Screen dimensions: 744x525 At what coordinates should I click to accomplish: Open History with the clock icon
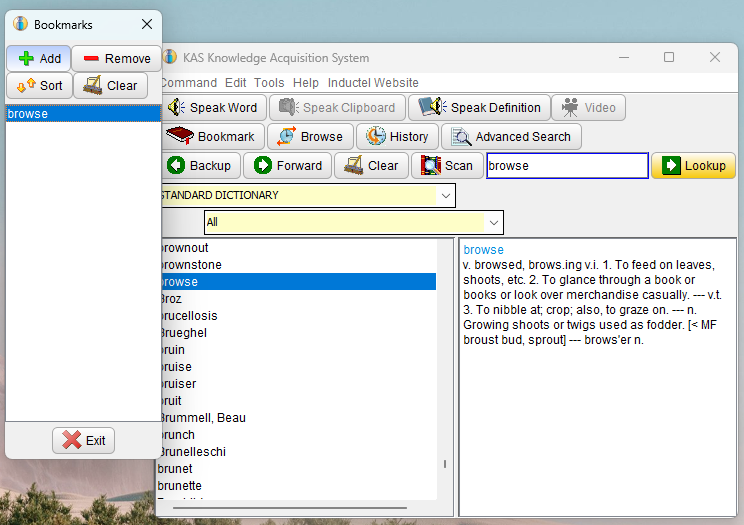click(x=397, y=137)
